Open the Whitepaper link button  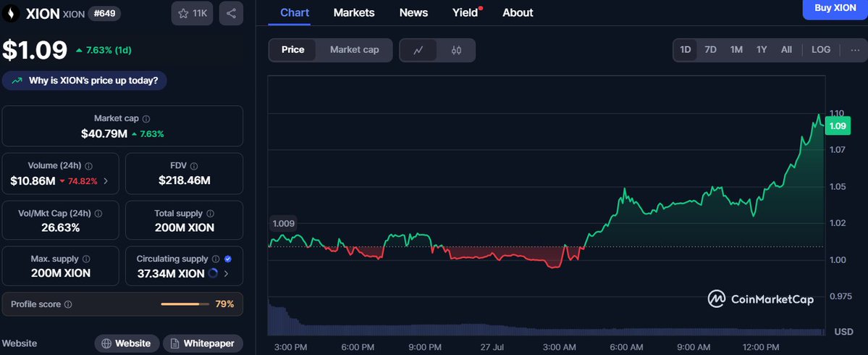click(x=203, y=343)
